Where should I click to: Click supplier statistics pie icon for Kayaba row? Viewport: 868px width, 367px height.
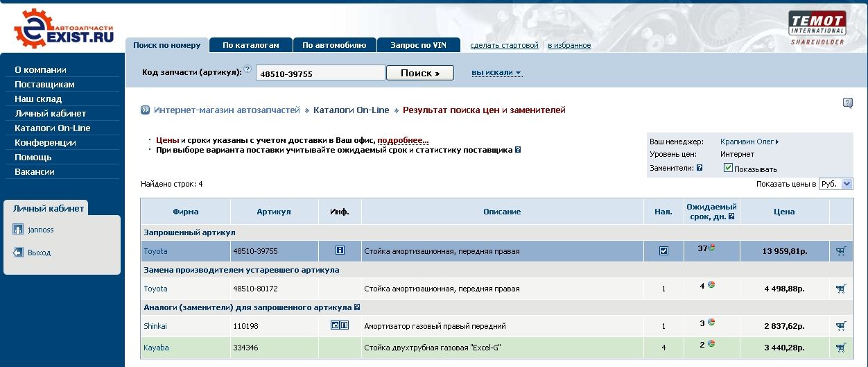(711, 344)
